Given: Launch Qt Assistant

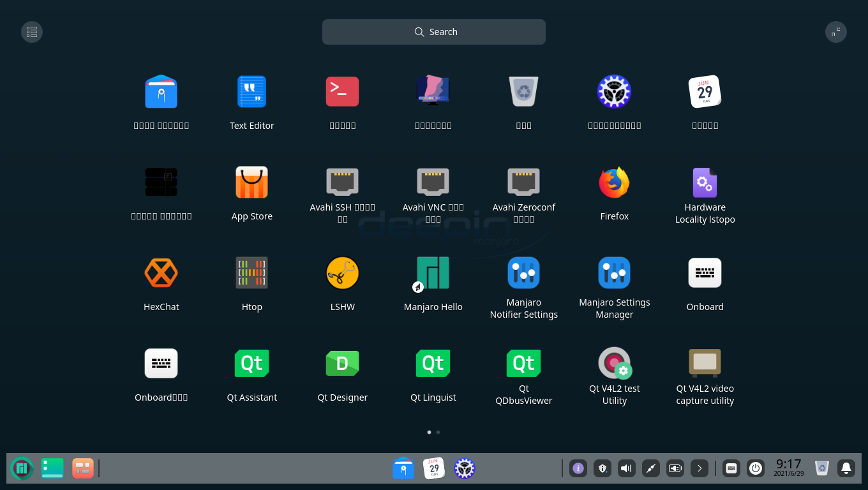Looking at the screenshot, I should (251, 364).
